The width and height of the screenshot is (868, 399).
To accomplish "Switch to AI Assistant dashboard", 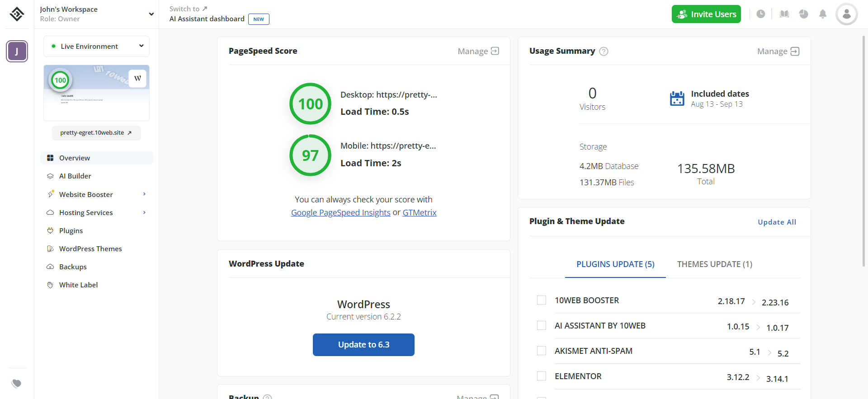I will tap(207, 19).
